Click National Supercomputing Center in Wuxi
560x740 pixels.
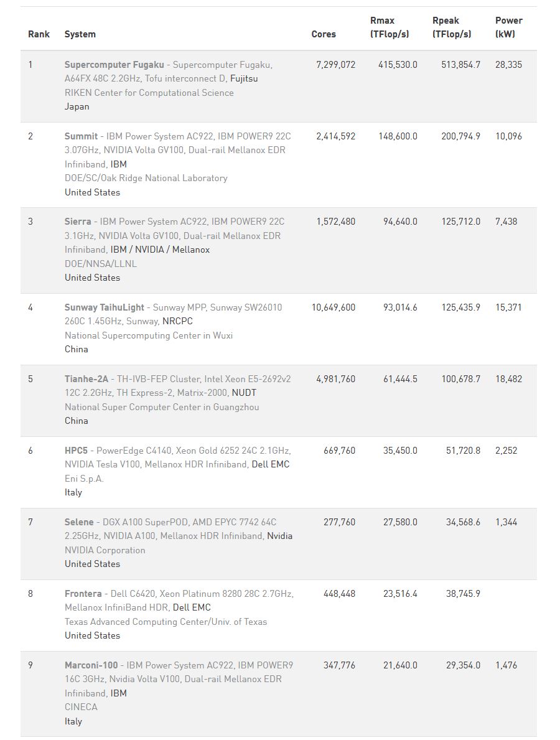(x=149, y=335)
